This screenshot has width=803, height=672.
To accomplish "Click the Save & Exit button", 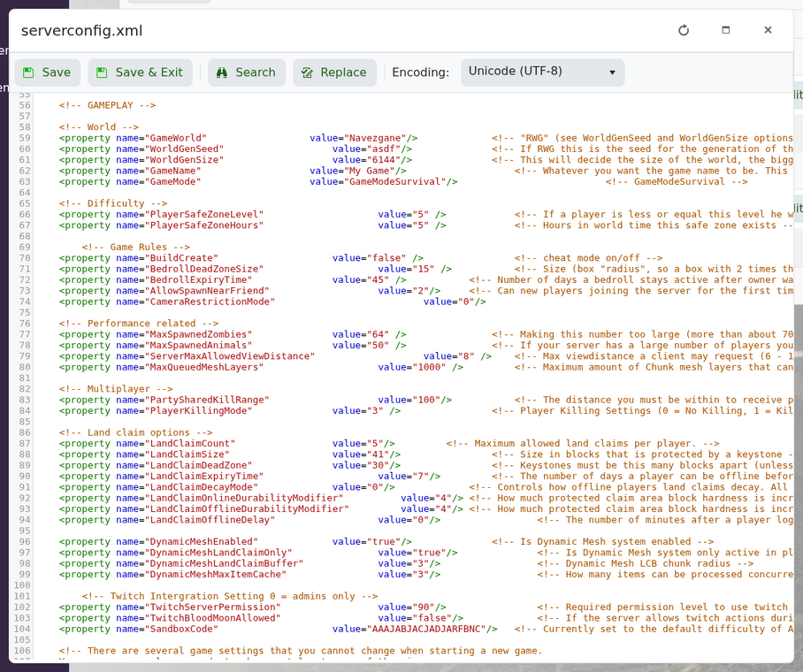I will pos(140,73).
